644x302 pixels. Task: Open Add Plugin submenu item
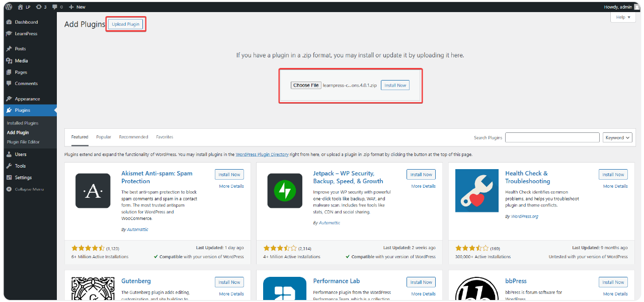tap(18, 133)
